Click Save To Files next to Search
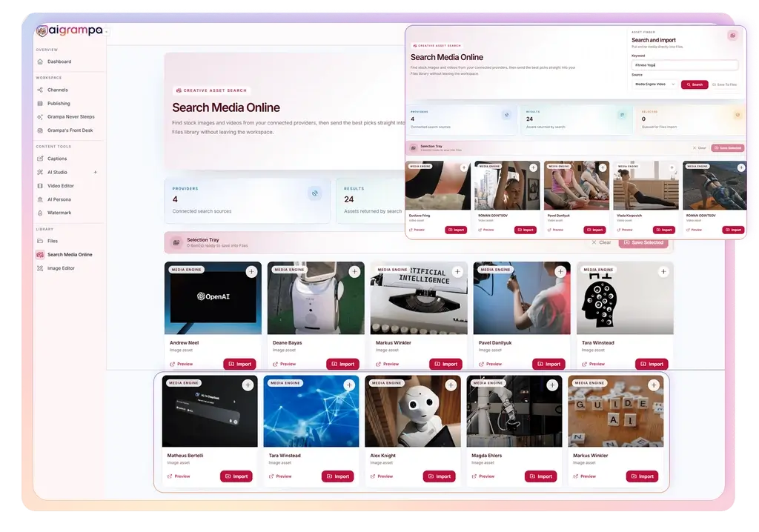 pos(725,84)
